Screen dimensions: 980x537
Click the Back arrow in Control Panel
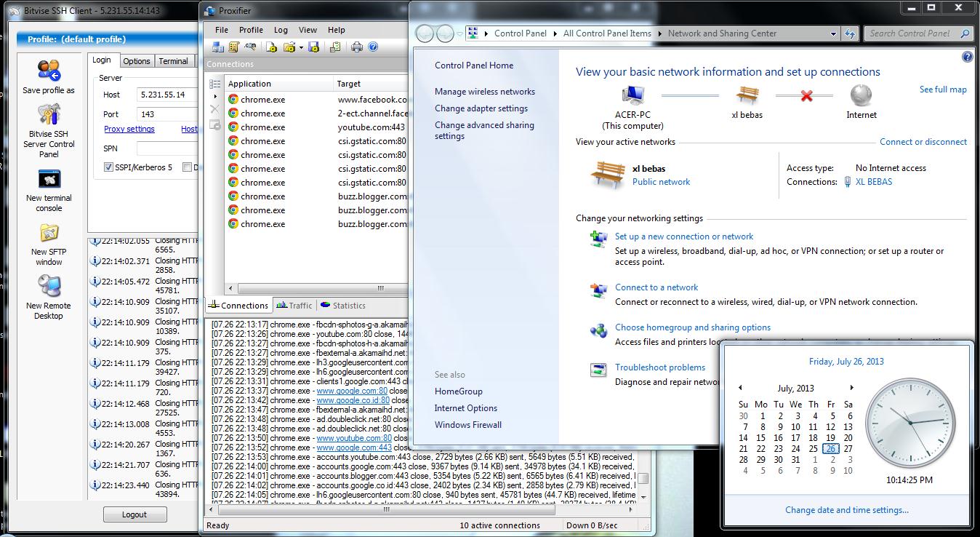click(x=425, y=33)
